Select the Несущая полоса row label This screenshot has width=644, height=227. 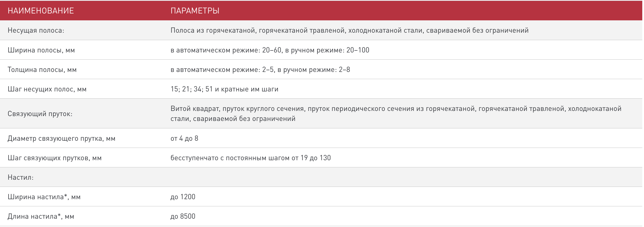pos(36,30)
